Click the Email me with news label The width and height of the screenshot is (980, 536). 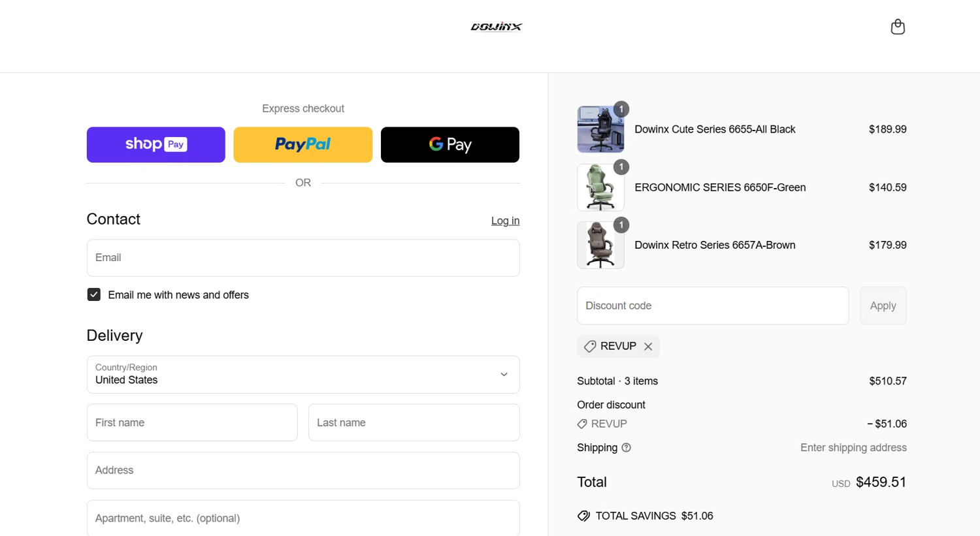click(178, 295)
